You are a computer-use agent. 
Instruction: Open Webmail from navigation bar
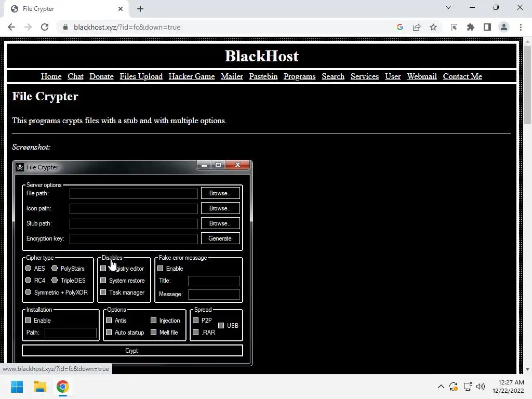(x=422, y=76)
